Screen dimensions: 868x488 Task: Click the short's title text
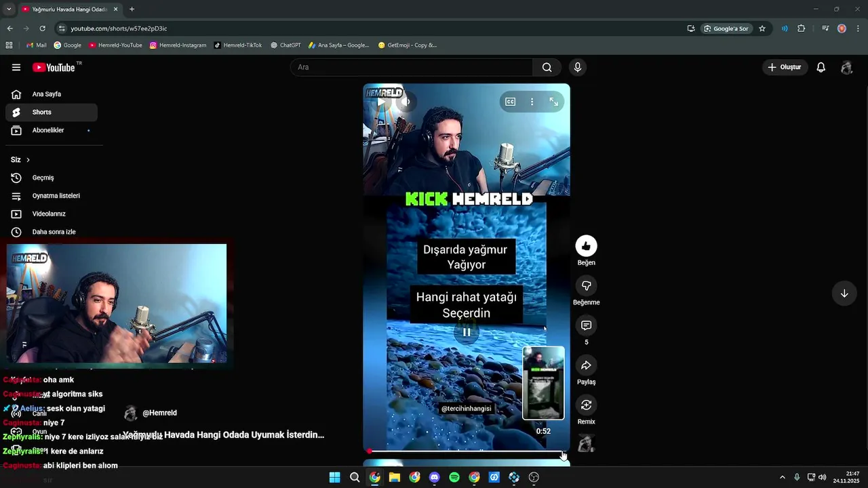coord(223,434)
